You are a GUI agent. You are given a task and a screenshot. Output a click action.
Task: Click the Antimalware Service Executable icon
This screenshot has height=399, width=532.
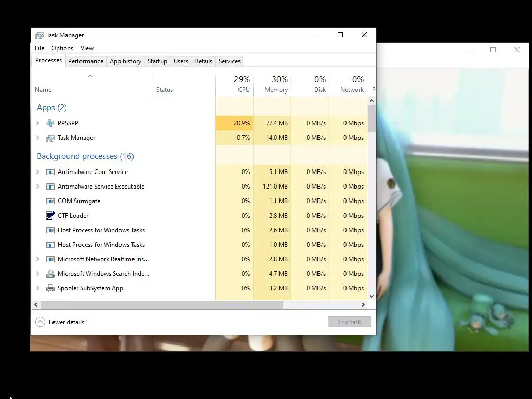tap(50, 187)
